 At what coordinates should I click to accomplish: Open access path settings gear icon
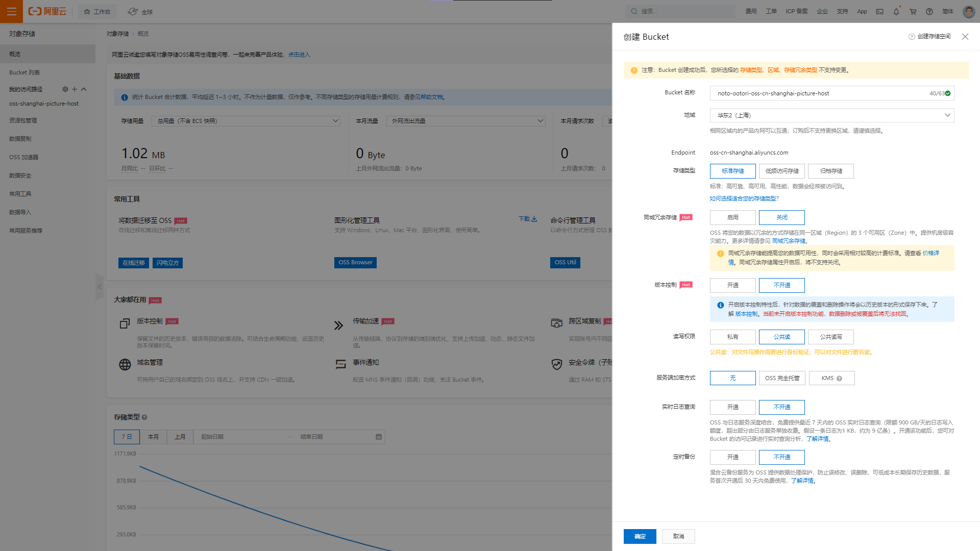point(65,89)
